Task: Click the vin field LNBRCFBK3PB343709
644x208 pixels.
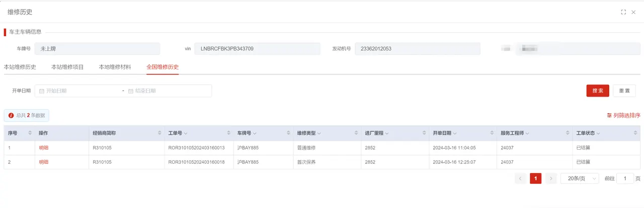Action: click(257, 49)
